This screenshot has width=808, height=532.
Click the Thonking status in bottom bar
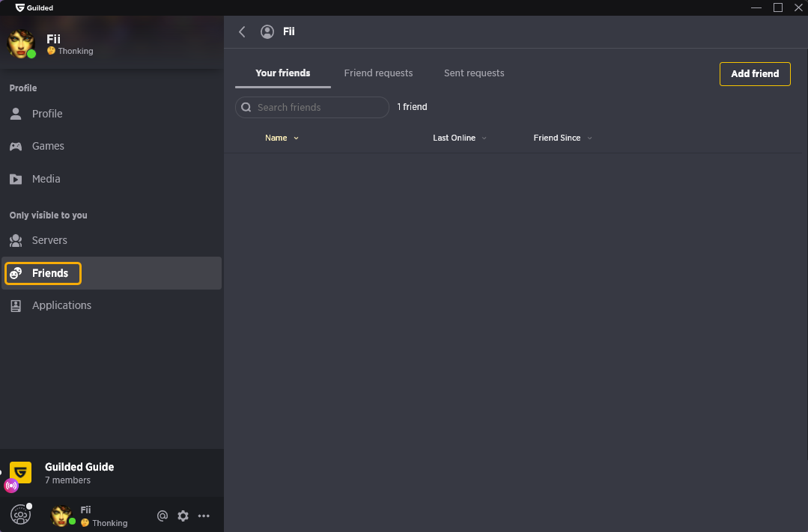(104, 523)
